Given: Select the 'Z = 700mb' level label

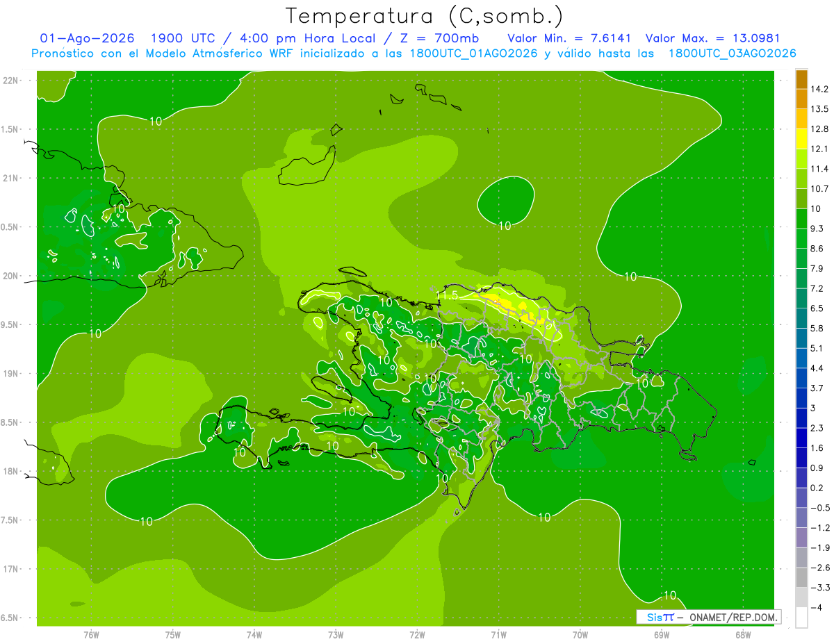Looking at the screenshot, I should pyautogui.click(x=440, y=38).
